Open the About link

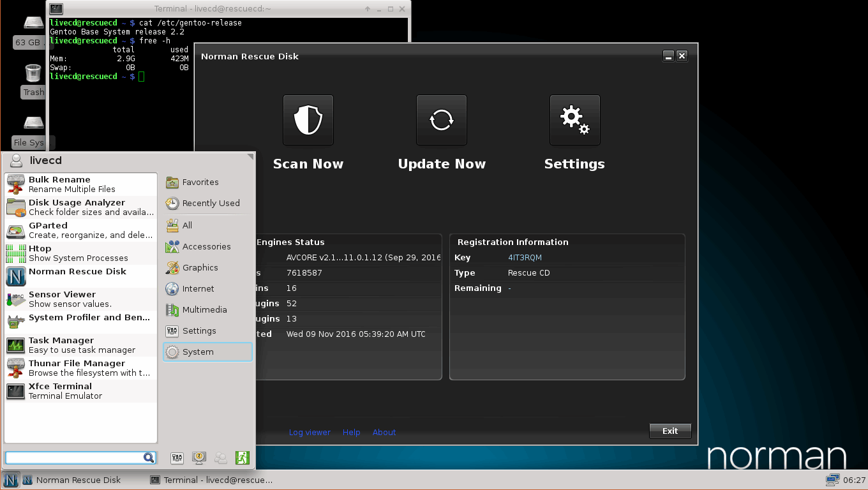point(384,432)
